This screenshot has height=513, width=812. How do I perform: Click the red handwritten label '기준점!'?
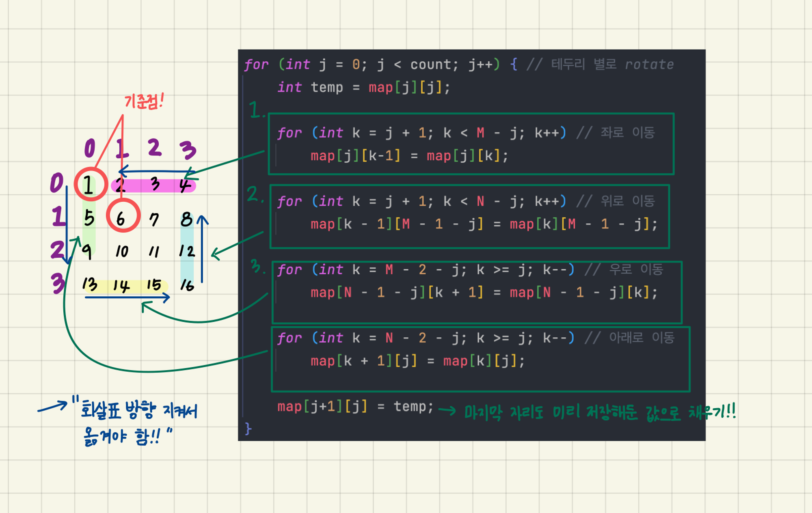tap(144, 101)
